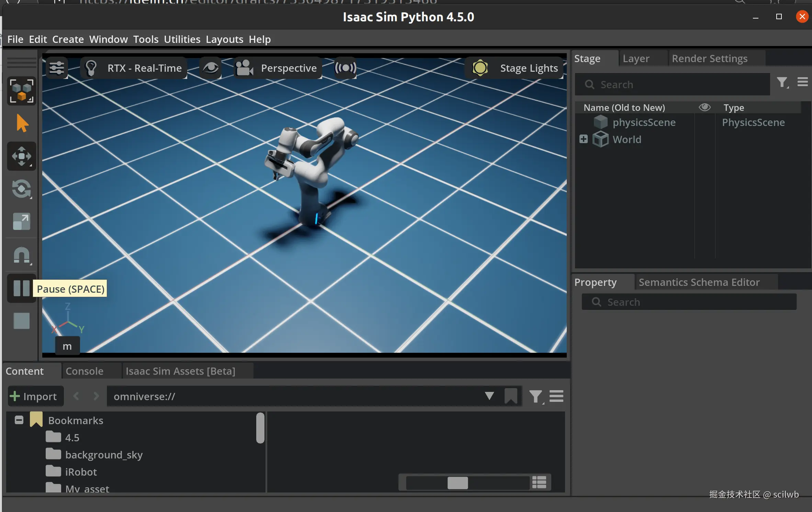This screenshot has width=812, height=512.
Task: Open the RTX - Real-Time renderer menu
Action: tap(135, 68)
